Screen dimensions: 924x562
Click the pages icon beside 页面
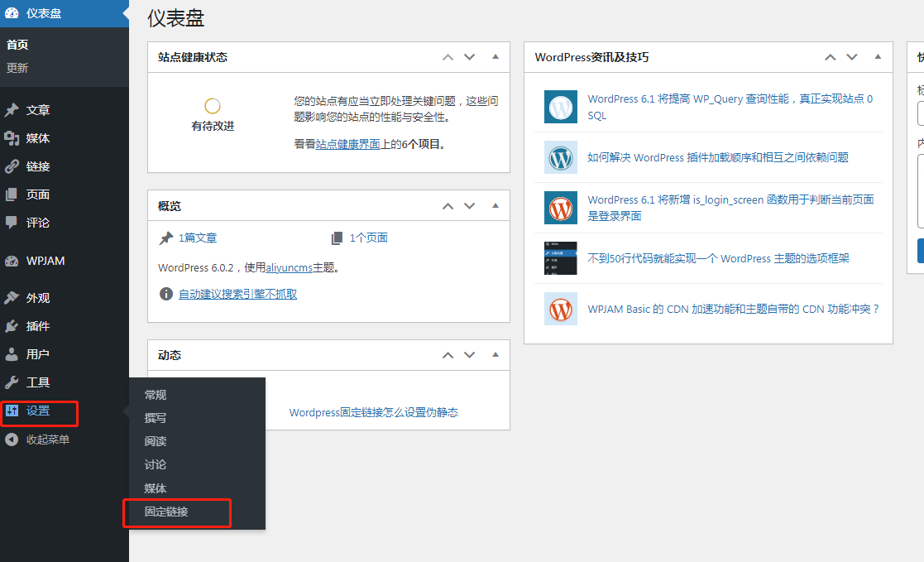pos(12,195)
